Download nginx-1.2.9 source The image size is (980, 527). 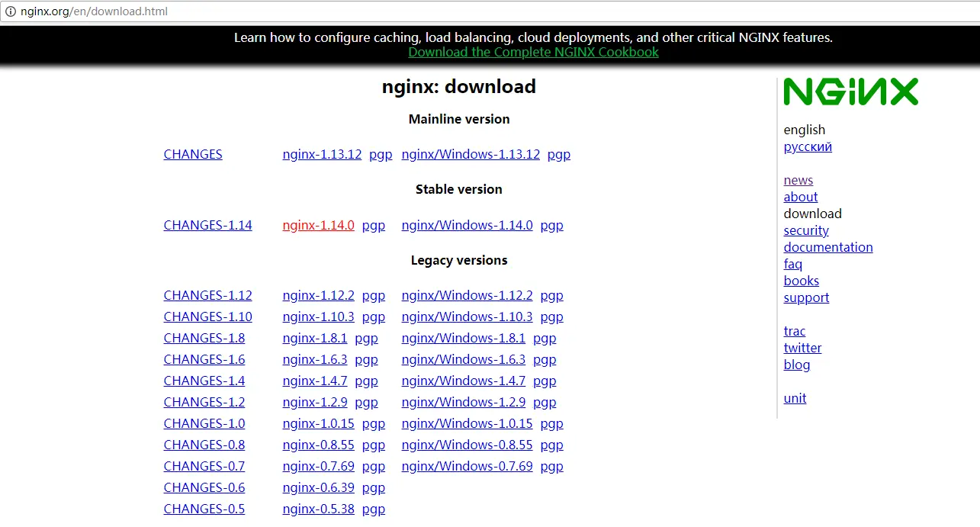click(x=314, y=402)
